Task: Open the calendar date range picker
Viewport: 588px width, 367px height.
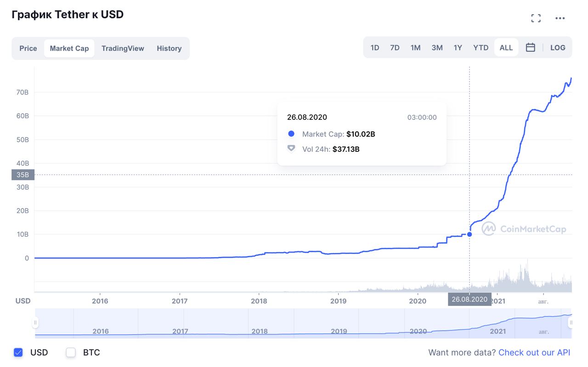Action: click(x=530, y=47)
